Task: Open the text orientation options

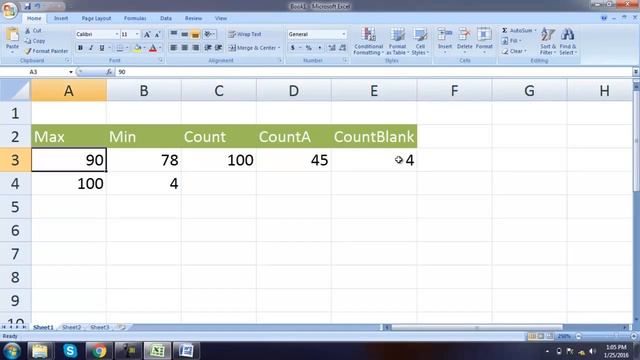Action: 209,34
